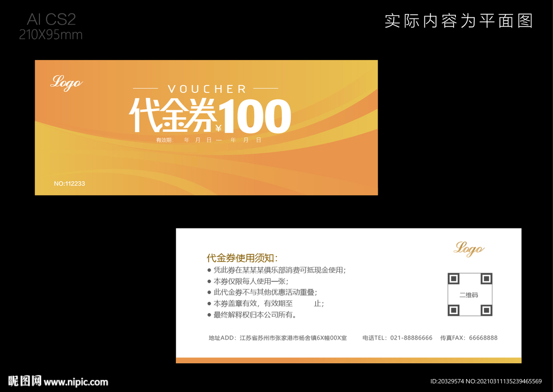This screenshot has height=392, width=553.
Task: Click the heading 代金券使用须知
Action: point(242,258)
